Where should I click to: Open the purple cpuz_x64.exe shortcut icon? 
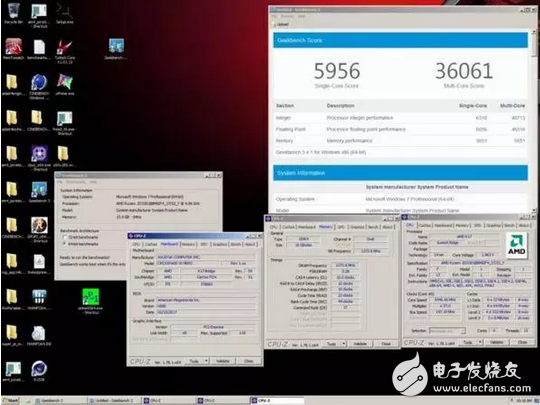(x=39, y=157)
